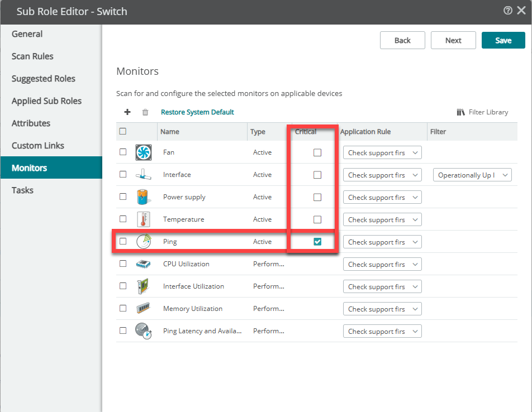Click the Ping Latency and Availability icon

point(143,331)
